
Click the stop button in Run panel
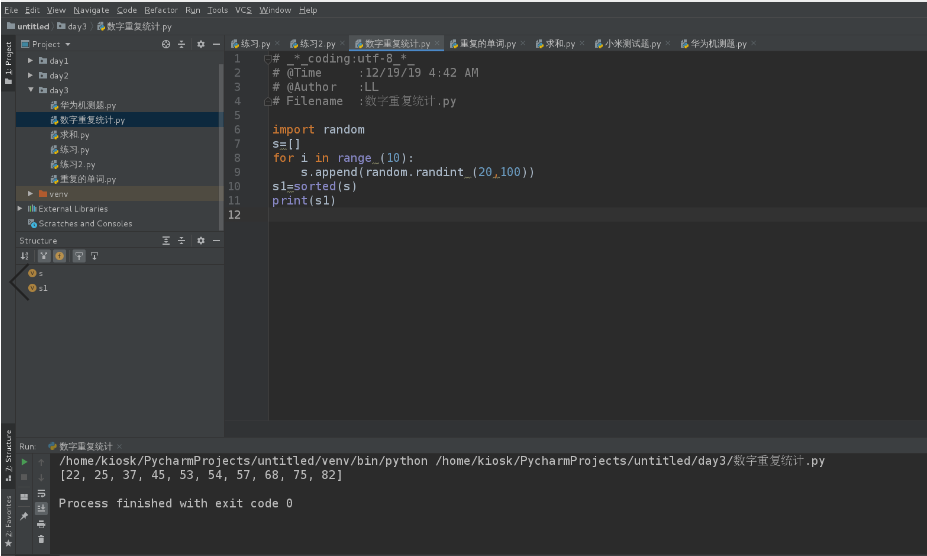tap(24, 477)
